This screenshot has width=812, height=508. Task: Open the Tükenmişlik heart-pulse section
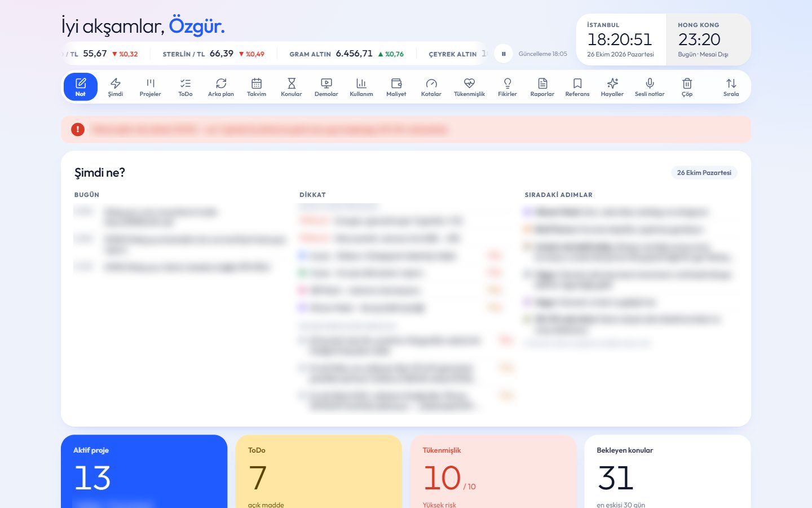coord(470,87)
